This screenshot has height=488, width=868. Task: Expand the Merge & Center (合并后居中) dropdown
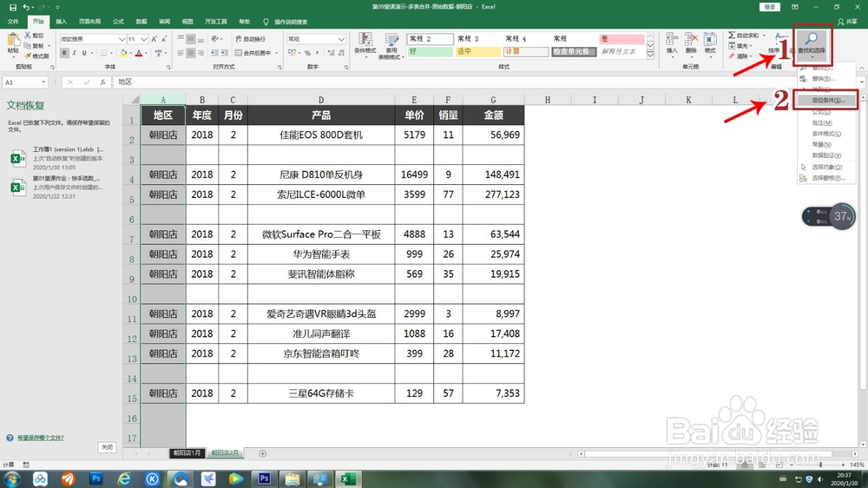click(276, 53)
